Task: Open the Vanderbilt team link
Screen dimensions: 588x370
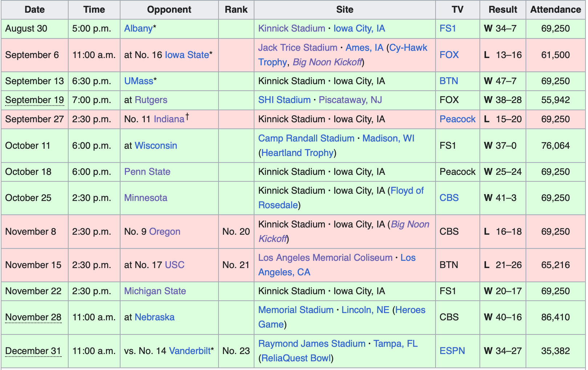Action: (x=190, y=351)
